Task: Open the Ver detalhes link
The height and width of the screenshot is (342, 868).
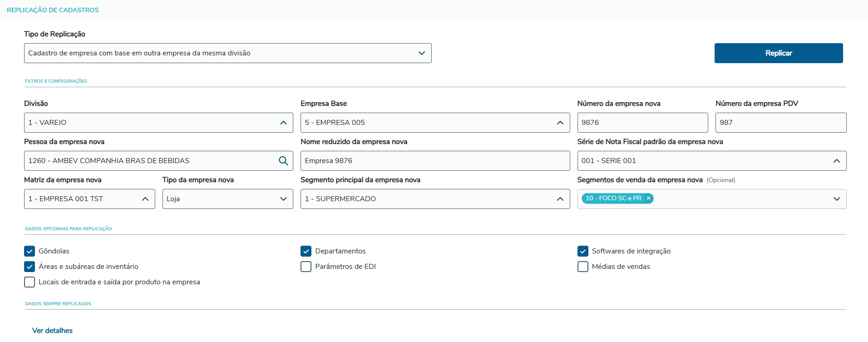Action: pyautogui.click(x=52, y=331)
